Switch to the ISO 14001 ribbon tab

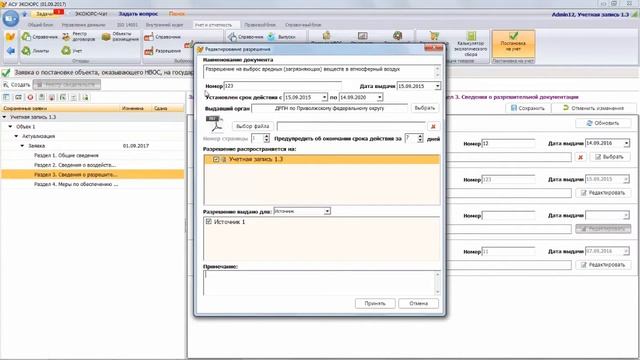point(127,25)
